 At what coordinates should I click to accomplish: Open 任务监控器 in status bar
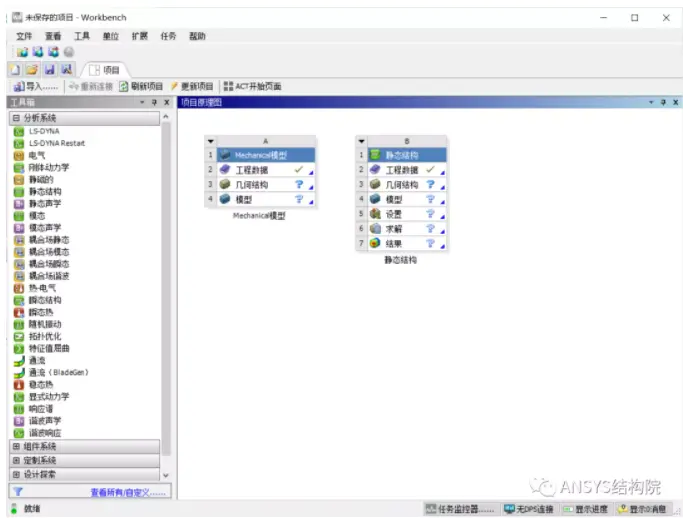coord(460,509)
